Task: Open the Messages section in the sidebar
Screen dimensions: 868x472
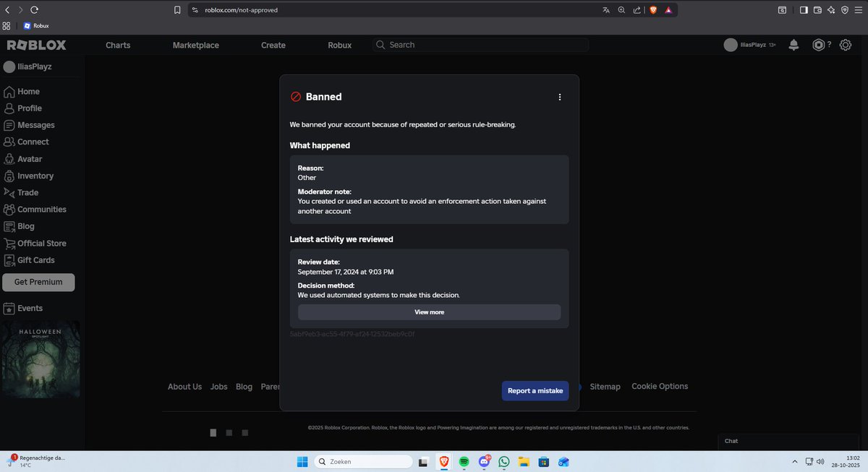Action: pos(35,124)
